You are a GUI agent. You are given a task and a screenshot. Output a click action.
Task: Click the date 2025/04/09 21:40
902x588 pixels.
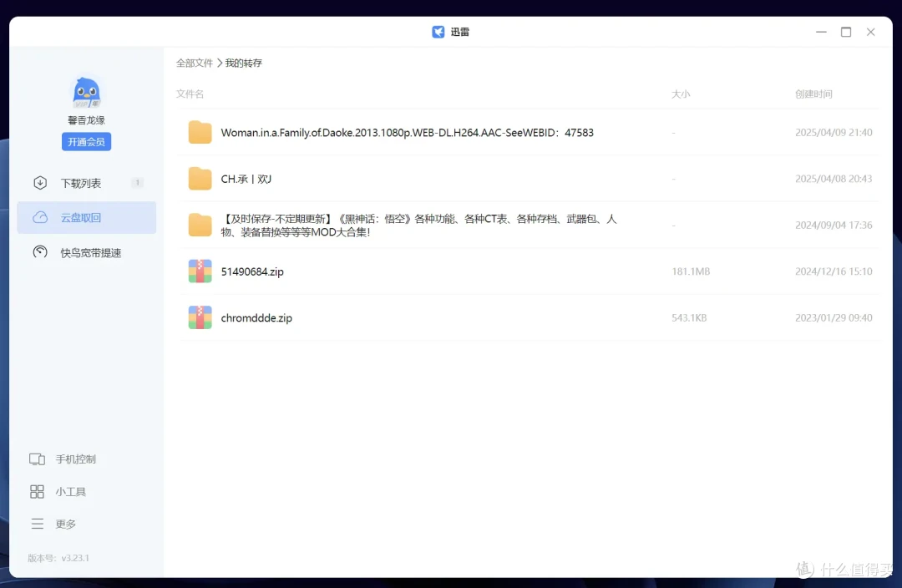click(834, 132)
